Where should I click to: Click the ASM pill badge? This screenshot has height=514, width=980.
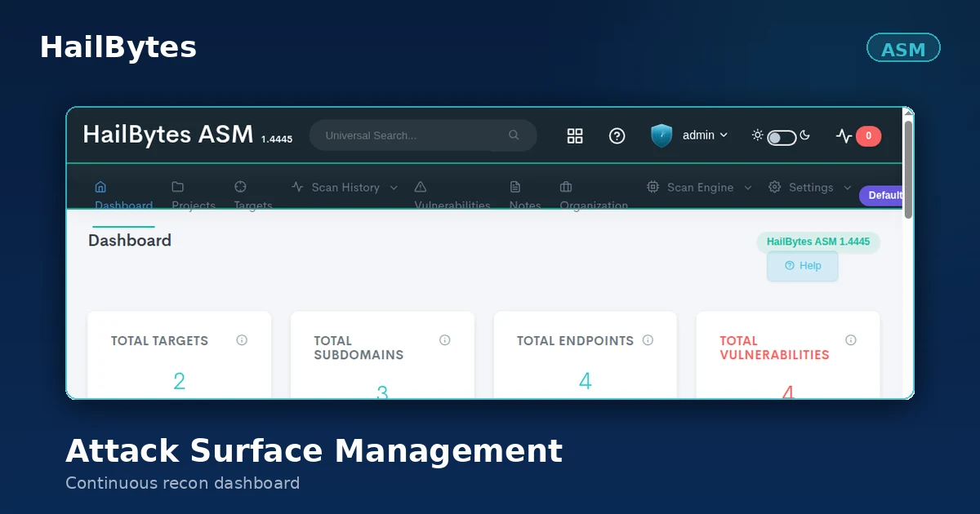[x=903, y=49]
